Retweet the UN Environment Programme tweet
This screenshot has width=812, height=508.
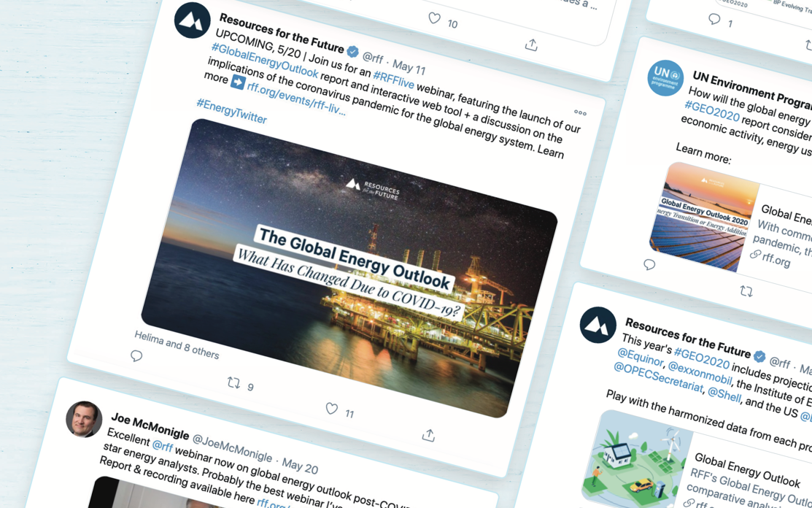746,291
